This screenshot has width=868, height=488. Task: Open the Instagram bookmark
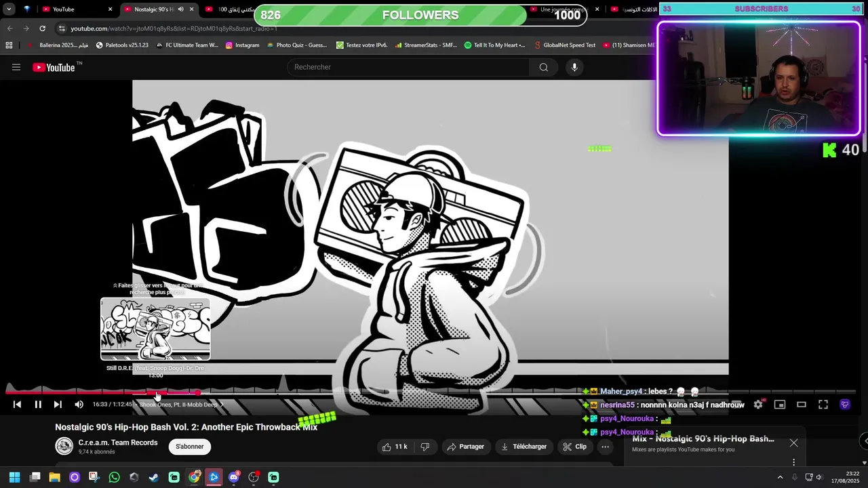click(242, 45)
